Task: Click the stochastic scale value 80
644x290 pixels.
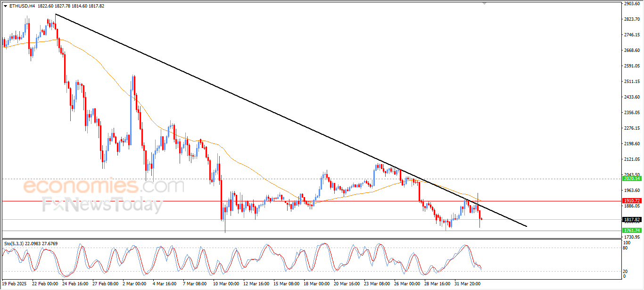Action: [x=626, y=248]
